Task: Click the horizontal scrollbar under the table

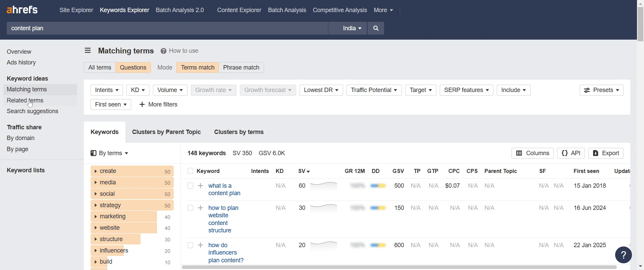Action: (x=399, y=267)
